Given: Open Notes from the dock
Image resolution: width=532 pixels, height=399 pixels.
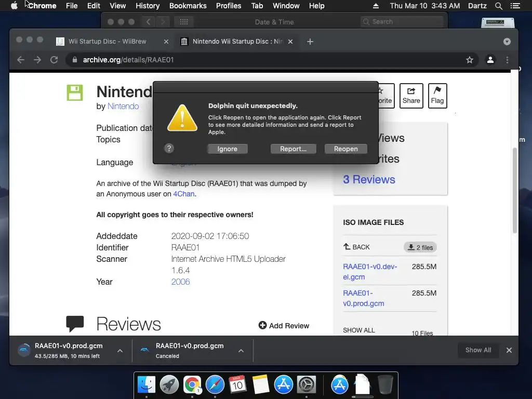Looking at the screenshot, I should pos(261,385).
